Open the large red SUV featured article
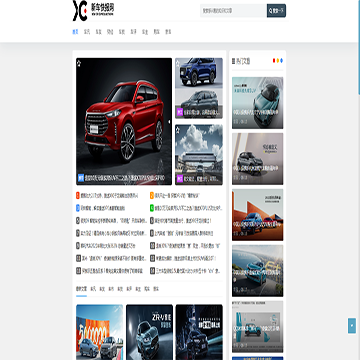This screenshot has width=360, height=360. coord(124,121)
